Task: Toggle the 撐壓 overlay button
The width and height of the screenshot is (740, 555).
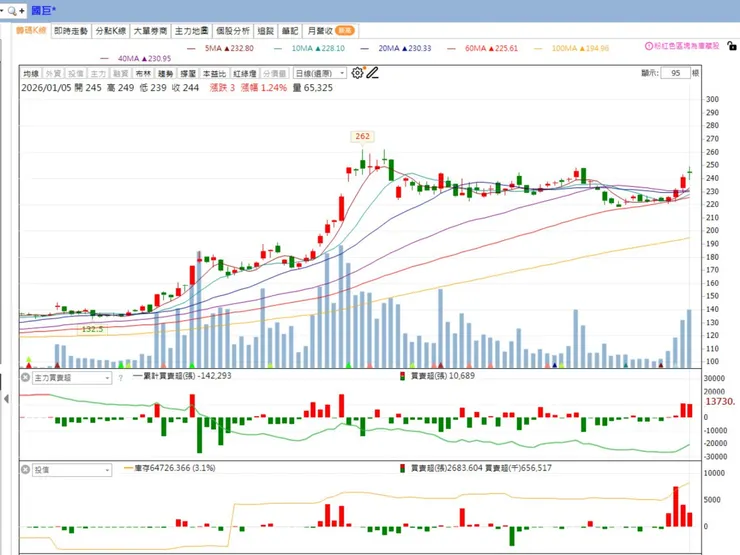Action: click(188, 74)
